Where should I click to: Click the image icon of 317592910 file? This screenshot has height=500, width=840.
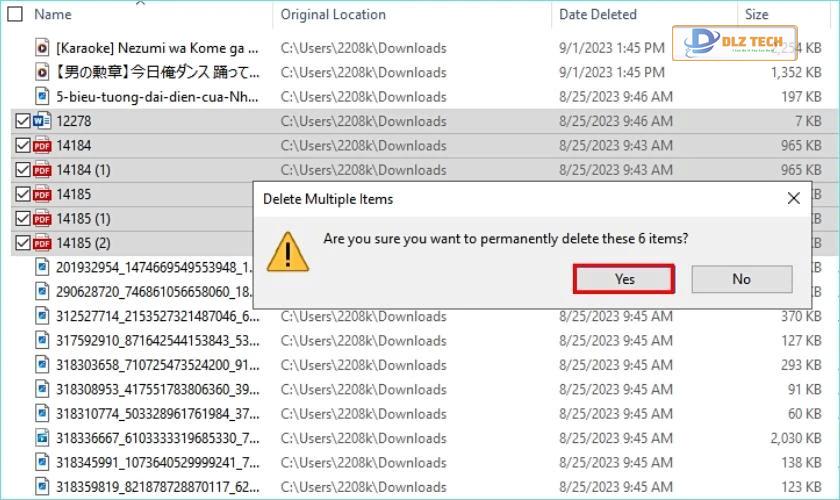pyautogui.click(x=42, y=340)
